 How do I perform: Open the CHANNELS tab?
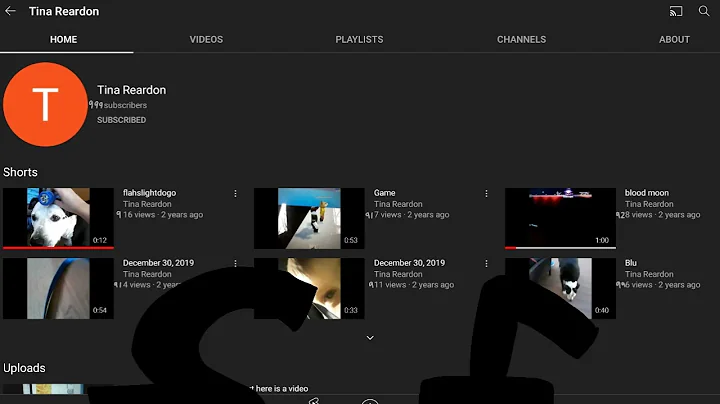coord(521,39)
